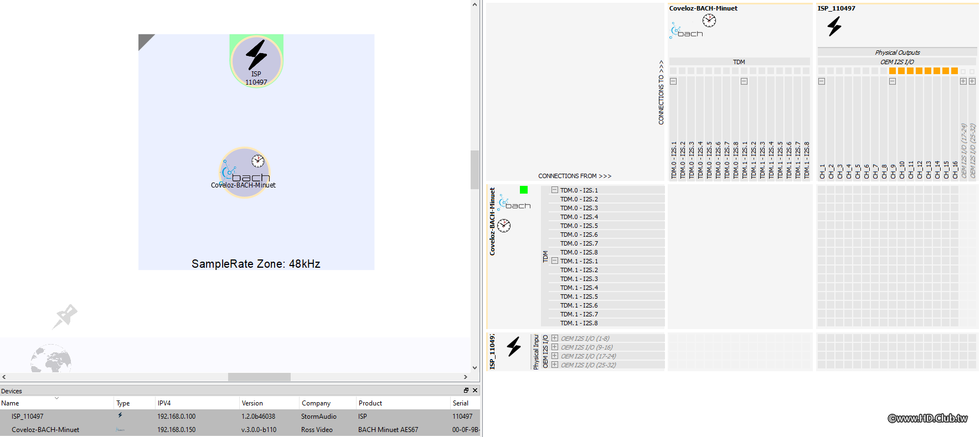Collapse the TDM.0 destination column group
Image resolution: width=980 pixels, height=437 pixels.
[673, 81]
